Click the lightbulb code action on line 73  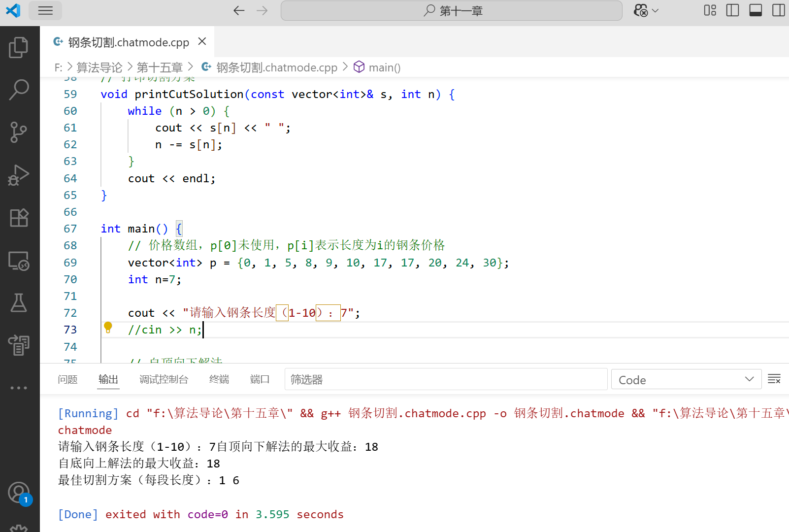(x=108, y=328)
